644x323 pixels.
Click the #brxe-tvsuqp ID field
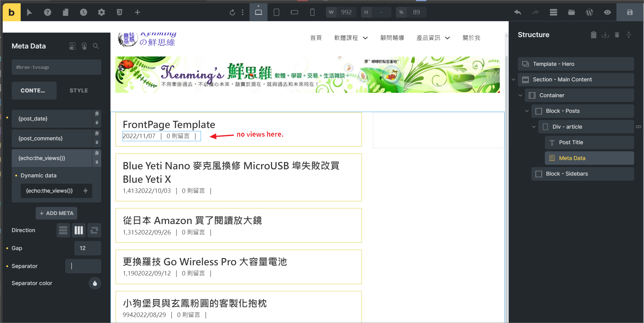click(56, 67)
